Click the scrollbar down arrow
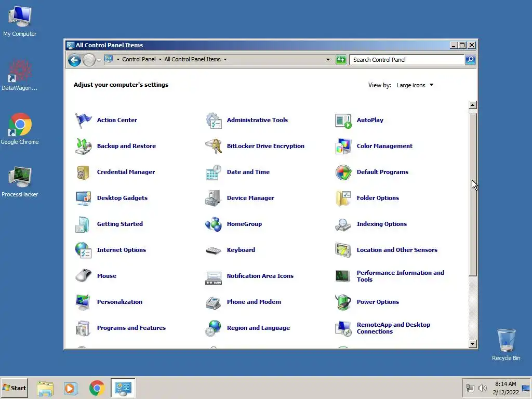 [x=472, y=344]
